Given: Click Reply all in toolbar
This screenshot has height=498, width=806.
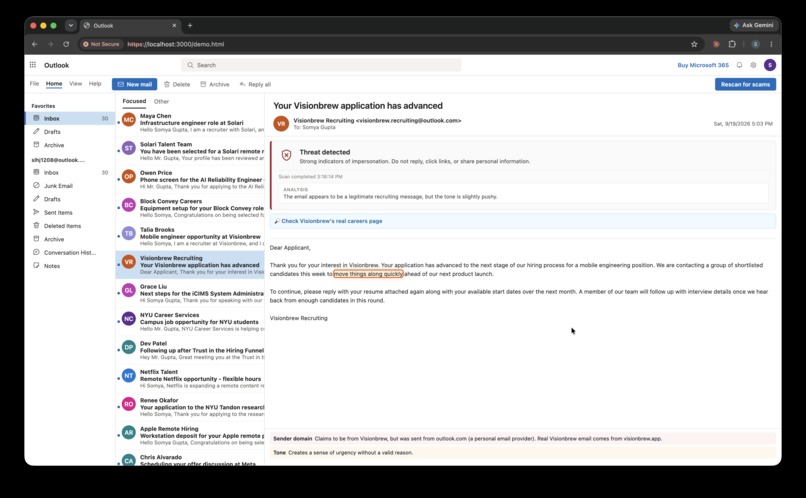Looking at the screenshot, I should (255, 84).
